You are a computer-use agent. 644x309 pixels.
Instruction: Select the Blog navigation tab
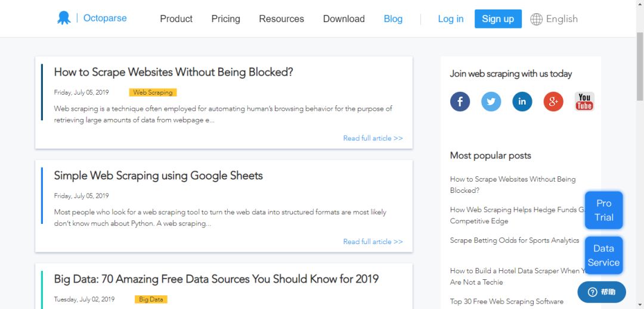coord(393,18)
